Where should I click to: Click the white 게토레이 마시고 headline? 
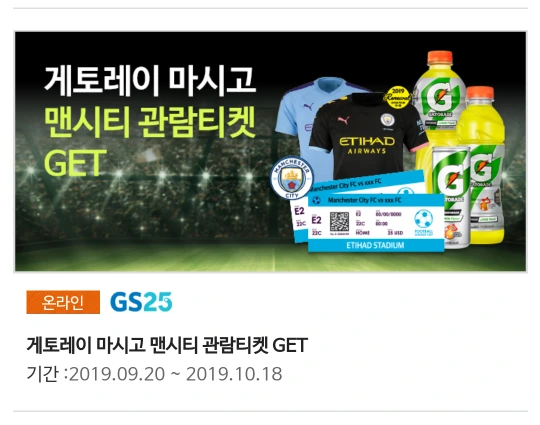coord(150,81)
